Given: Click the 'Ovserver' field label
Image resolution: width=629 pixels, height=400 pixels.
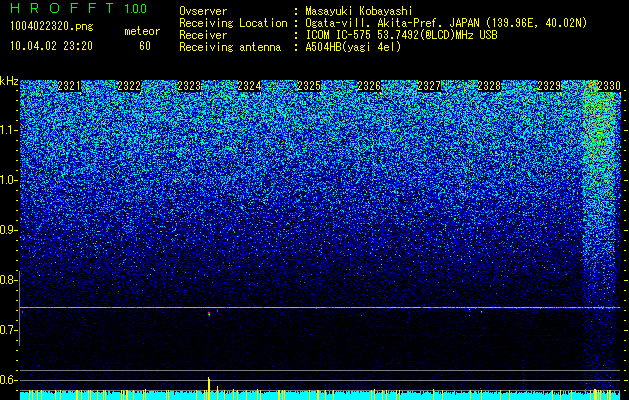Looking at the screenshot, I should [x=203, y=12].
